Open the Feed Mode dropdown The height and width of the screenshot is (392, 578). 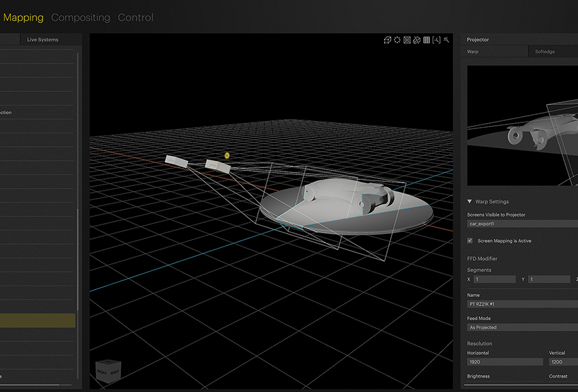523,327
